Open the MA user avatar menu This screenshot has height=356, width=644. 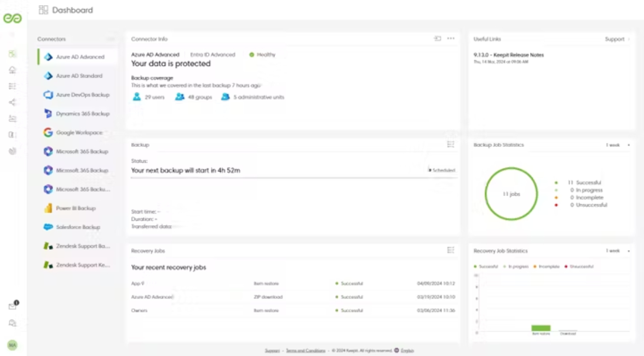point(12,346)
